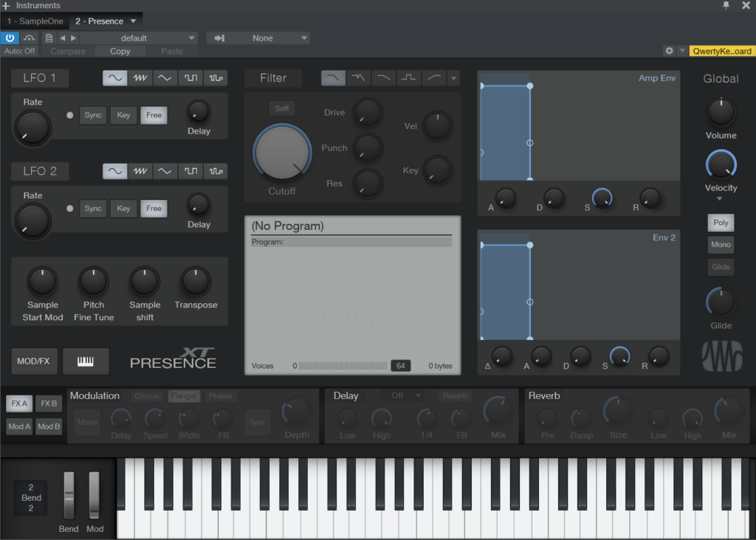Click the plus icon beside Instruments
The image size is (756, 540).
(6, 6)
